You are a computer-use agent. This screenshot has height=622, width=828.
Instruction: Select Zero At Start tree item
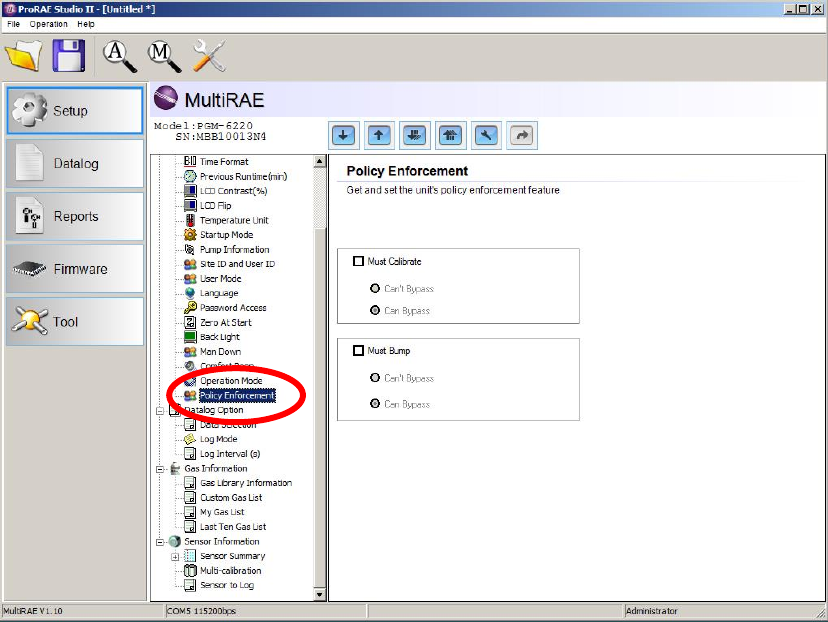(x=226, y=322)
